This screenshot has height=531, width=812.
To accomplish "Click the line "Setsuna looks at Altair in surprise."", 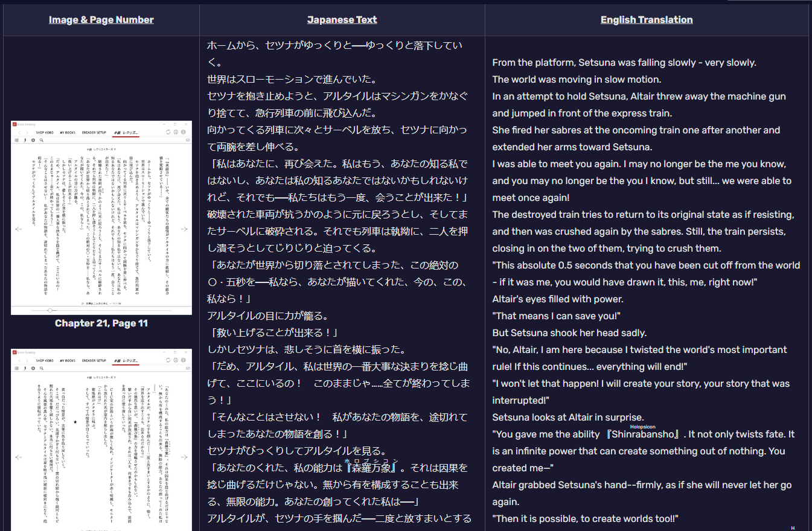I will tap(568, 418).
